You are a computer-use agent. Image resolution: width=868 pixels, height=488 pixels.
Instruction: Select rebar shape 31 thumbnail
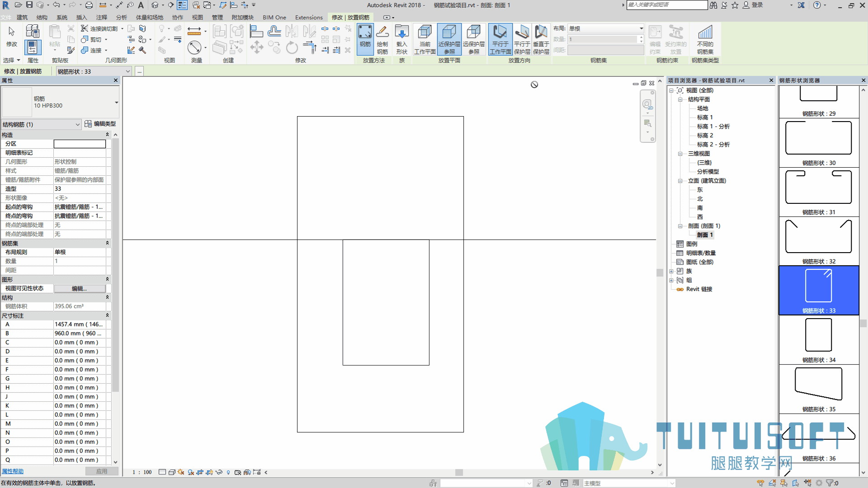[x=818, y=192]
